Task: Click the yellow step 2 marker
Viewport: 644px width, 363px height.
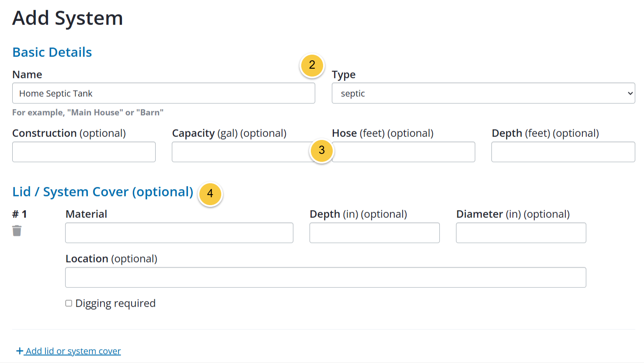Action: coord(312,65)
